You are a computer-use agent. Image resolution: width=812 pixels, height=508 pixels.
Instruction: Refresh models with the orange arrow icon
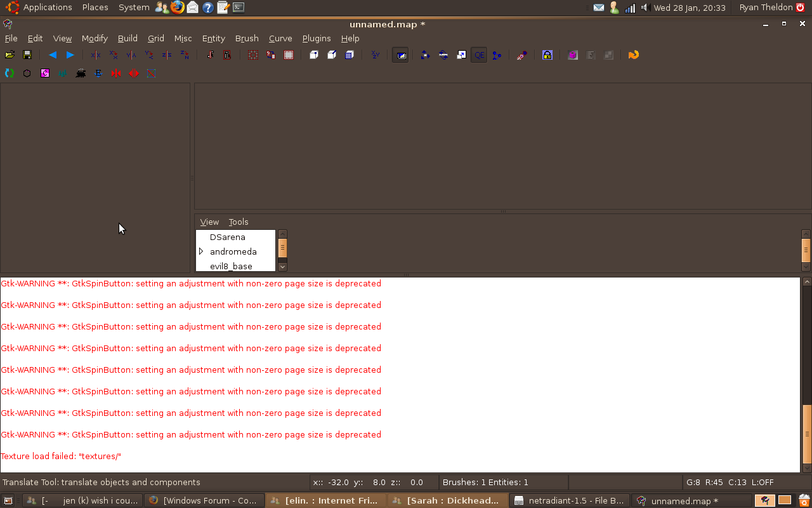coord(634,55)
